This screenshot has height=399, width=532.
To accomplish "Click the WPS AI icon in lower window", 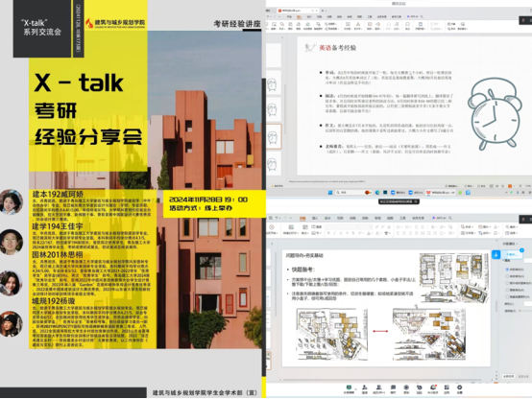I will click(439, 218).
